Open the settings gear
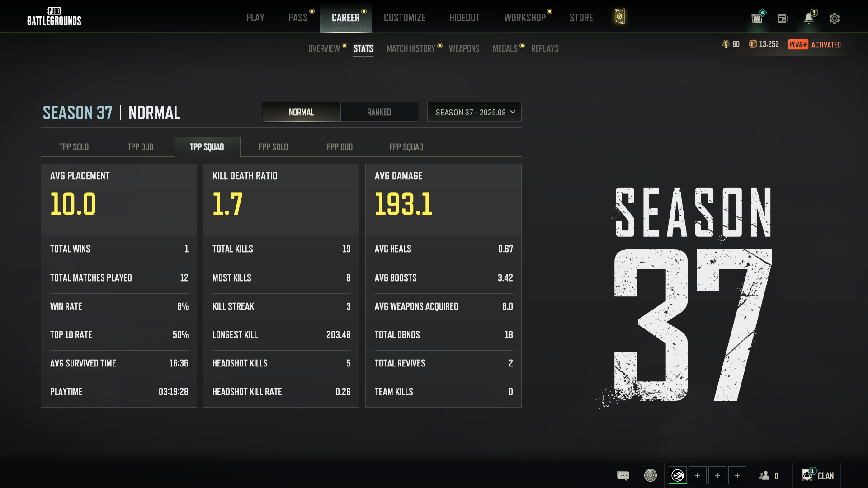The image size is (868, 488). (834, 19)
